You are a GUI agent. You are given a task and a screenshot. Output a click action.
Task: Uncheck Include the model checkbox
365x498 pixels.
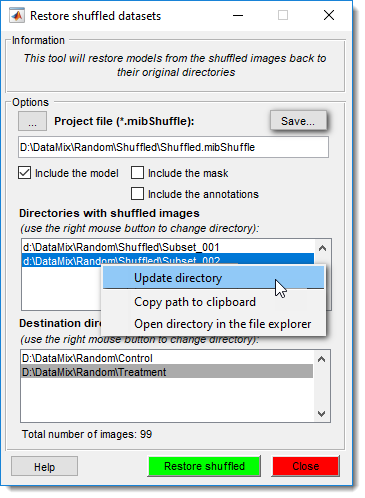pyautogui.click(x=25, y=173)
